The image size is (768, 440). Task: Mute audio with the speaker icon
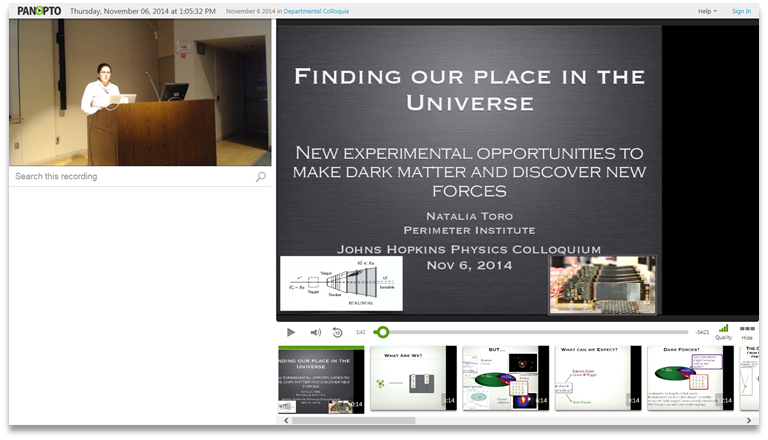click(315, 332)
